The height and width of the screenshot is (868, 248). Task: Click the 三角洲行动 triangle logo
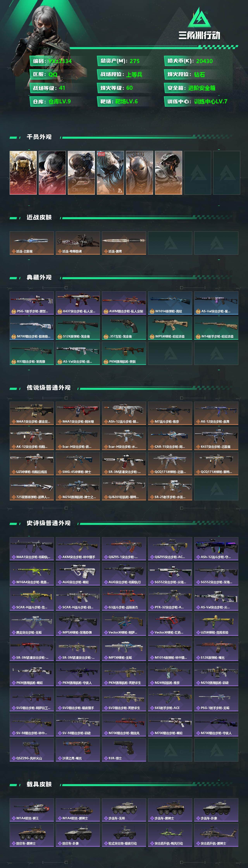coord(199,18)
